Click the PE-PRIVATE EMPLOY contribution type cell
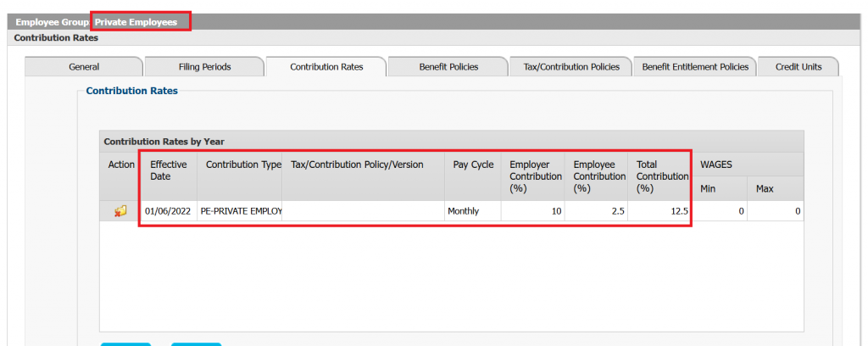Viewport: 868px width, 346px height. [241, 211]
